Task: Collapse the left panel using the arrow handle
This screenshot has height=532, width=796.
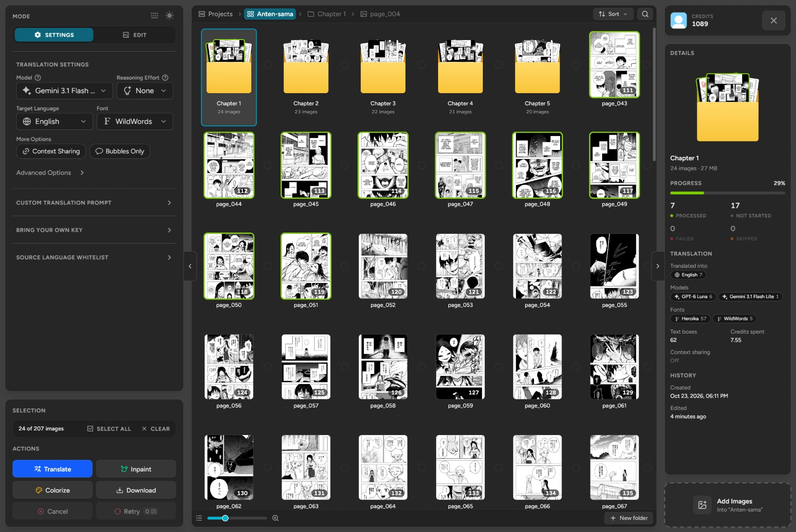Action: point(190,266)
